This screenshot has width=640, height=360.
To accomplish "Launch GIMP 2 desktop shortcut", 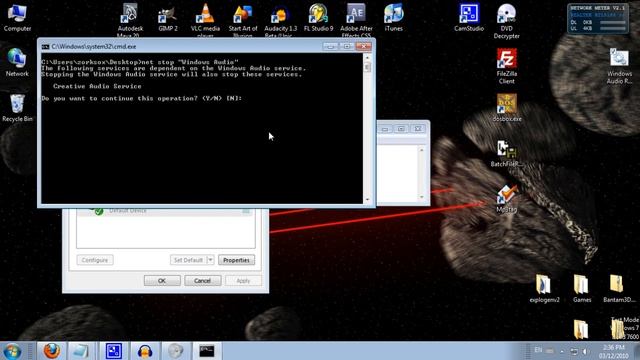I will [168, 18].
